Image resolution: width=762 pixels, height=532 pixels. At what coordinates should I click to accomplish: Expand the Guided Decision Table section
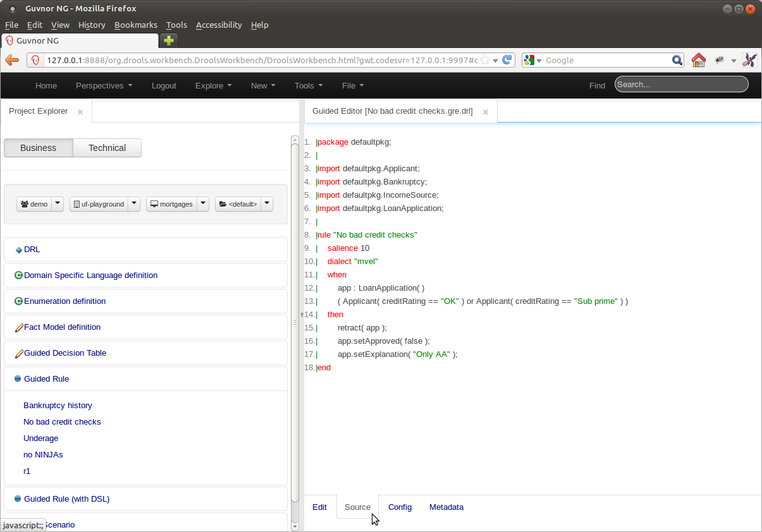click(65, 353)
